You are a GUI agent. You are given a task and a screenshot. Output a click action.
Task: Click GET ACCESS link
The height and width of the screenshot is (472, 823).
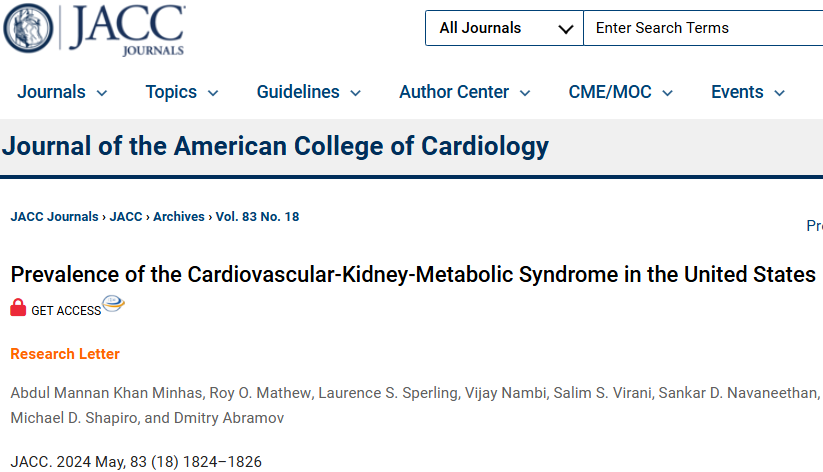coord(66,311)
